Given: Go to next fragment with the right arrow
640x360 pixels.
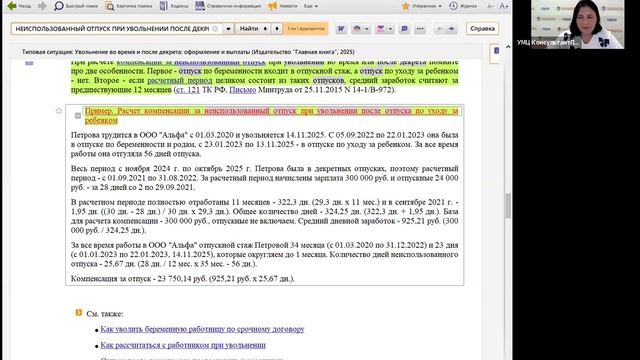Looking at the screenshot, I should point(451,29).
